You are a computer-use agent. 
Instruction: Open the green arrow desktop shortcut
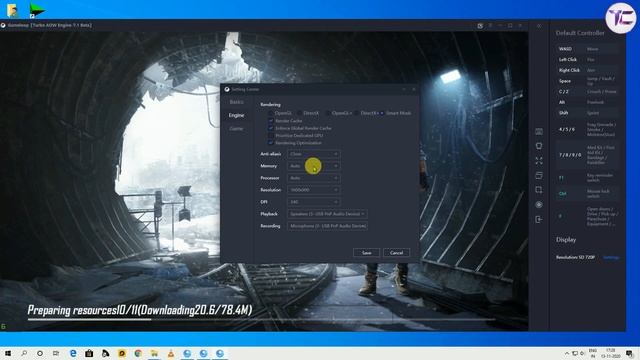pos(36,10)
